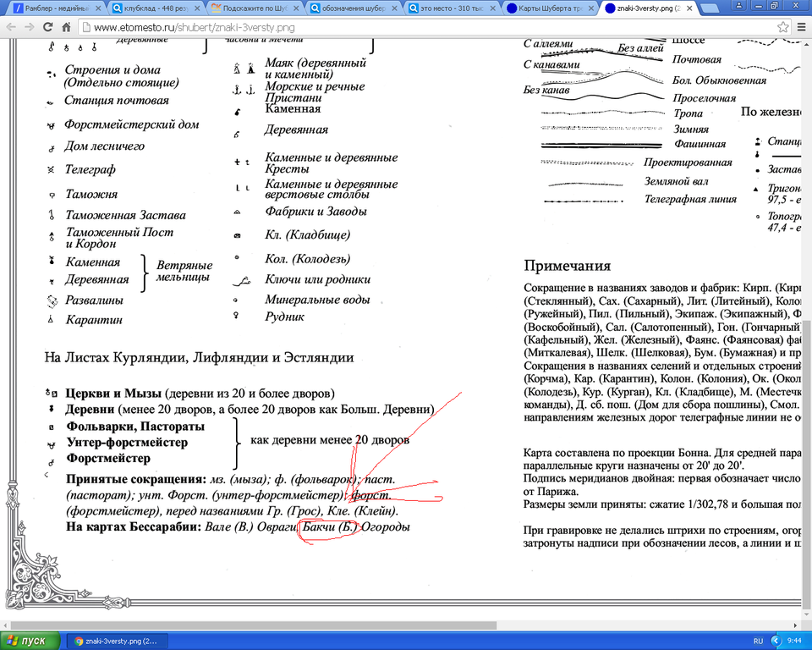This screenshot has width=812, height=650.
Task: Click the horizontal scrollbar right arrow
Action: tap(795, 625)
